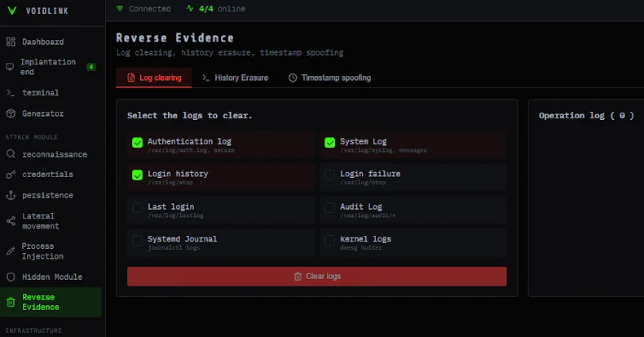Enable the Login failure checkbox
The width and height of the screenshot is (644, 337).
[x=329, y=175]
